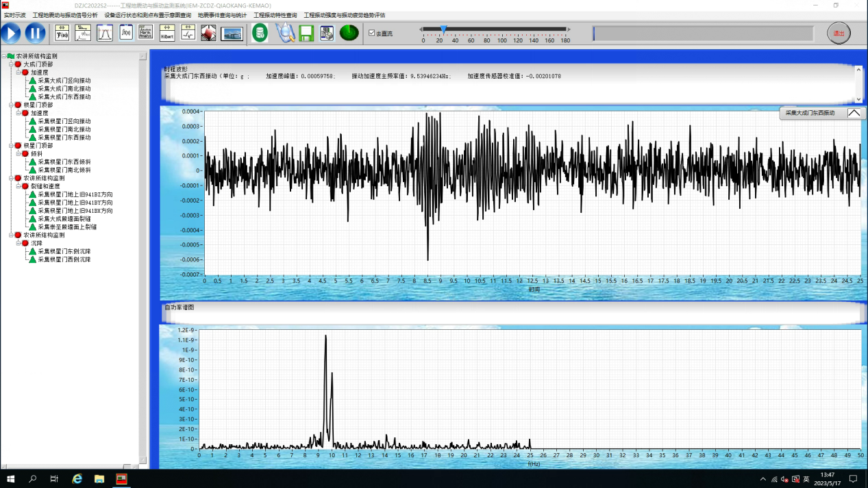Open the 地震事件查询与统计 menu
The image size is (868, 488).
pyautogui.click(x=222, y=15)
